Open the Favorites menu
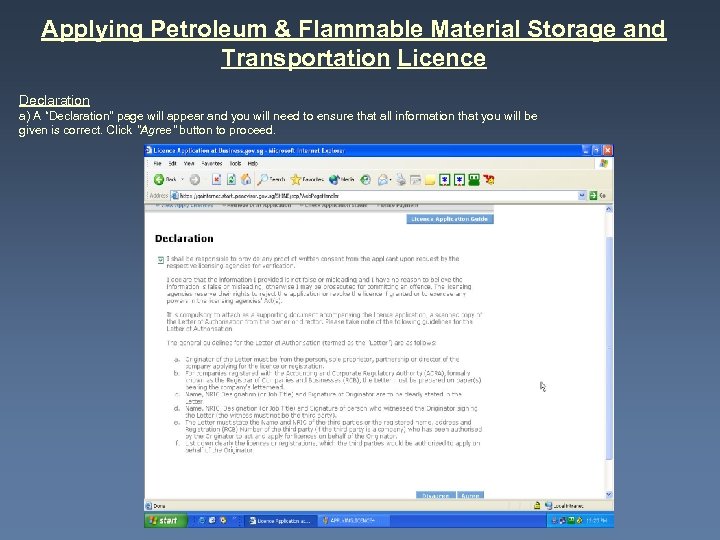Viewport: 720px width, 540px height. 212,163
